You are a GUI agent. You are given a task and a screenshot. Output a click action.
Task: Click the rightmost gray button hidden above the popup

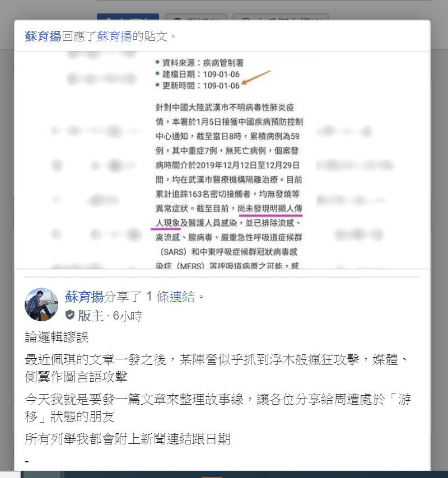coord(281,17)
